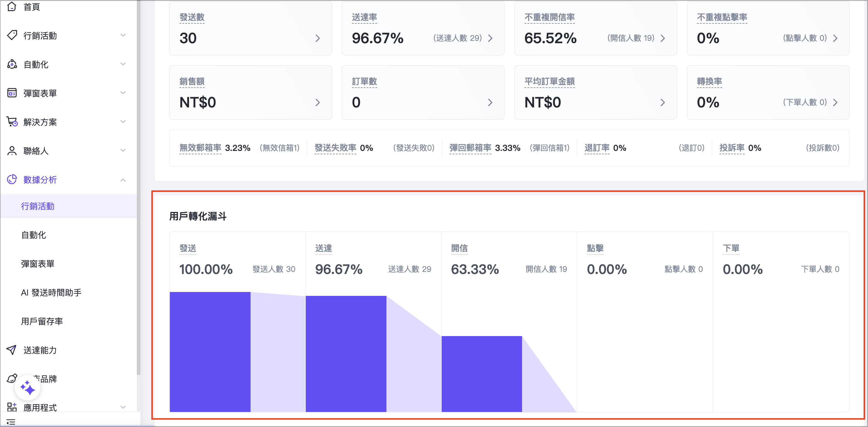Image resolution: width=868 pixels, height=427 pixels.
Task: Collapse the 數據分析 section chevron
Action: coord(123,180)
